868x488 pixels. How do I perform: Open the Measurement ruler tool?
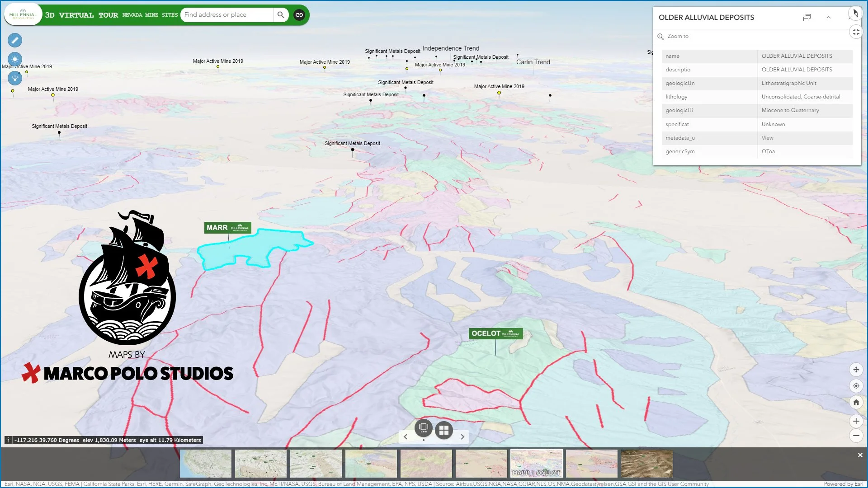15,40
